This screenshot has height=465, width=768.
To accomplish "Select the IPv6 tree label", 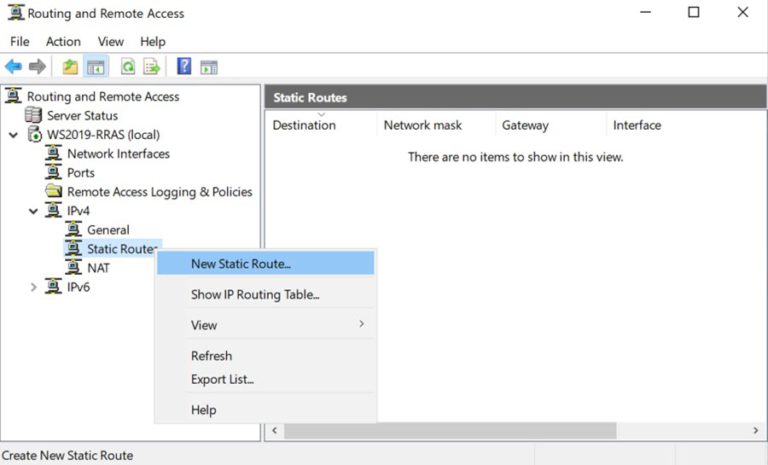I will click(x=78, y=287).
